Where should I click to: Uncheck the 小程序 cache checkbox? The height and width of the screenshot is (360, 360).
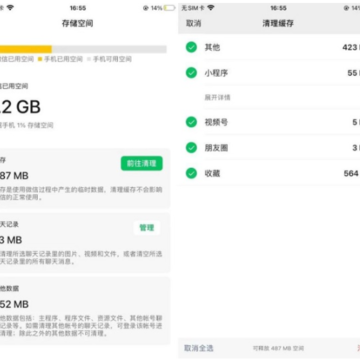[x=191, y=73]
